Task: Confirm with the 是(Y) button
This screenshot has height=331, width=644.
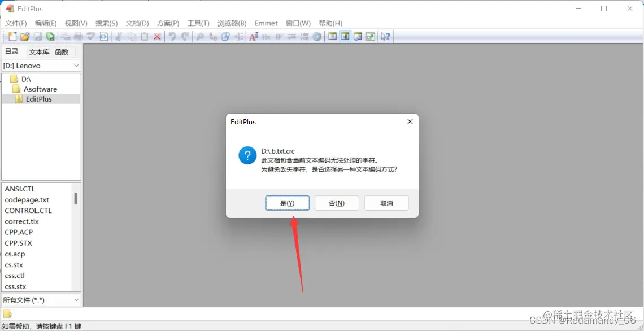Action: coord(287,202)
